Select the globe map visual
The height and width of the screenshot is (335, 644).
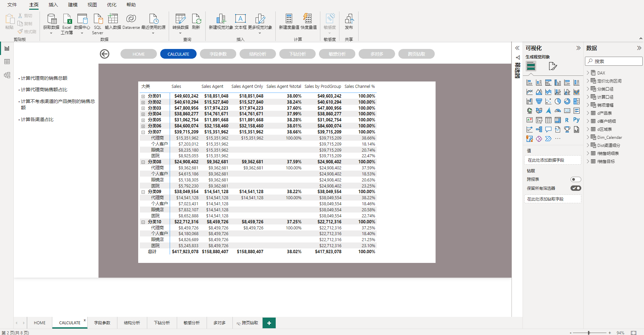click(x=530, y=111)
